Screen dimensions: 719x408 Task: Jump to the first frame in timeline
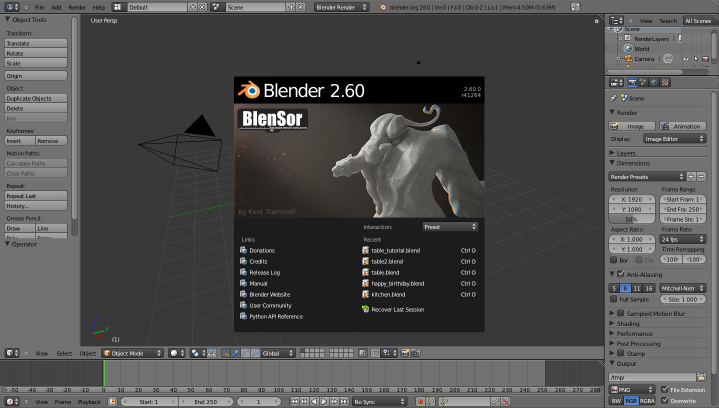click(294, 402)
